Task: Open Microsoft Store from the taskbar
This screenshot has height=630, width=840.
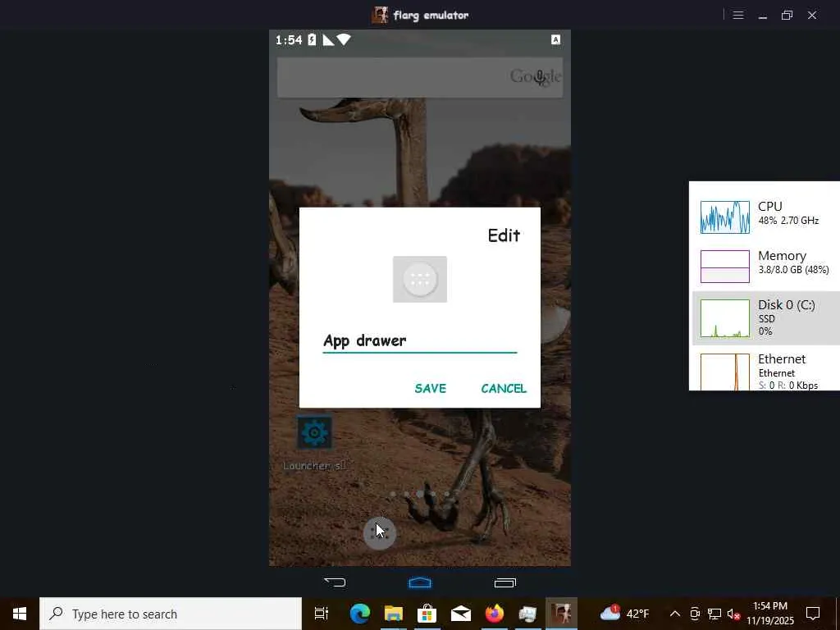Action: (427, 614)
